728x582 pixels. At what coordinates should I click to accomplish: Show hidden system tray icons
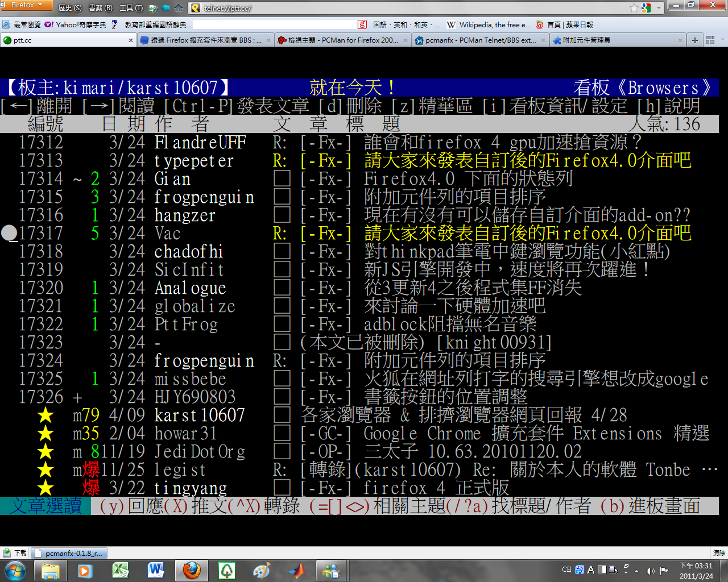point(637,570)
